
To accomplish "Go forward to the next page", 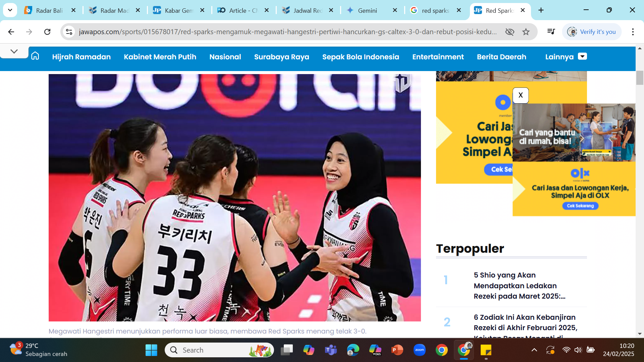I will pos(29,32).
